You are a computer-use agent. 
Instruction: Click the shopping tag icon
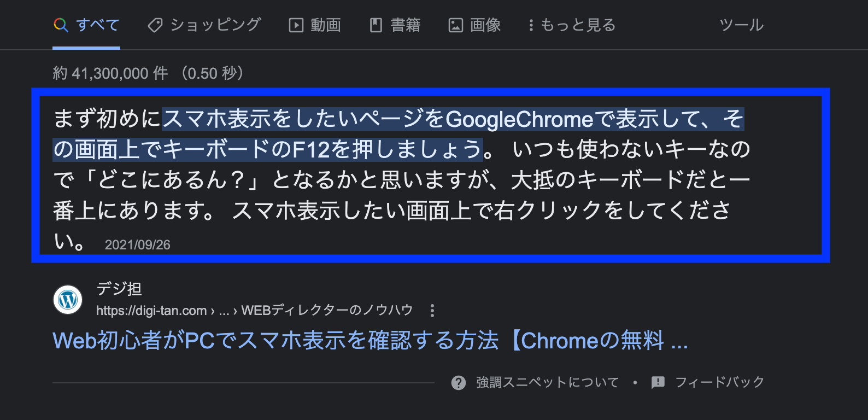click(155, 25)
